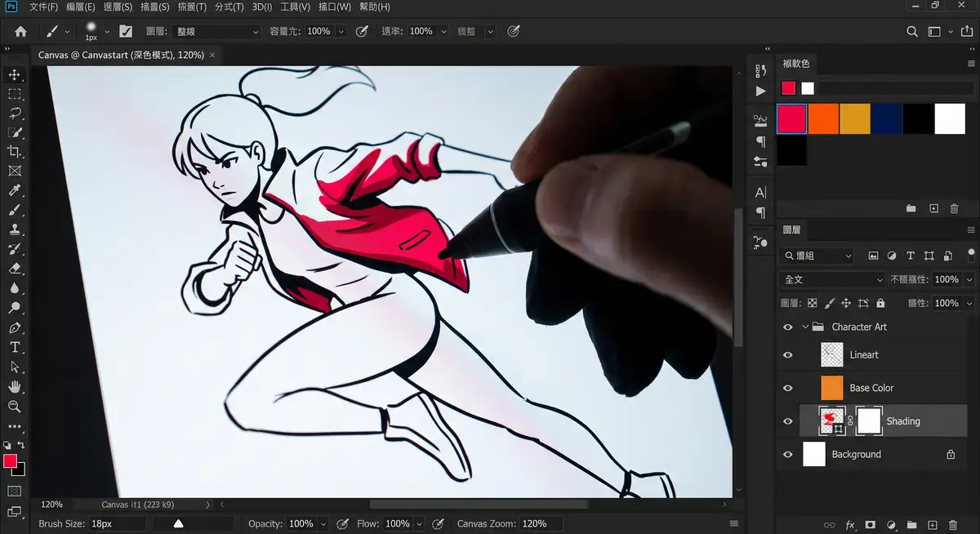Open the 整線 mode dropdown in options bar
The height and width of the screenshot is (534, 980).
tap(216, 31)
